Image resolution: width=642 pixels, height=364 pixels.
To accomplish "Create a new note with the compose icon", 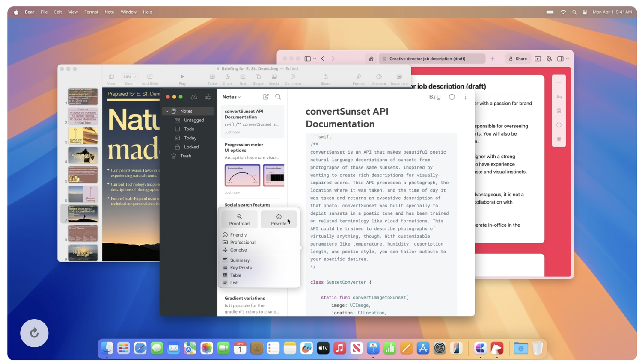I will [266, 97].
